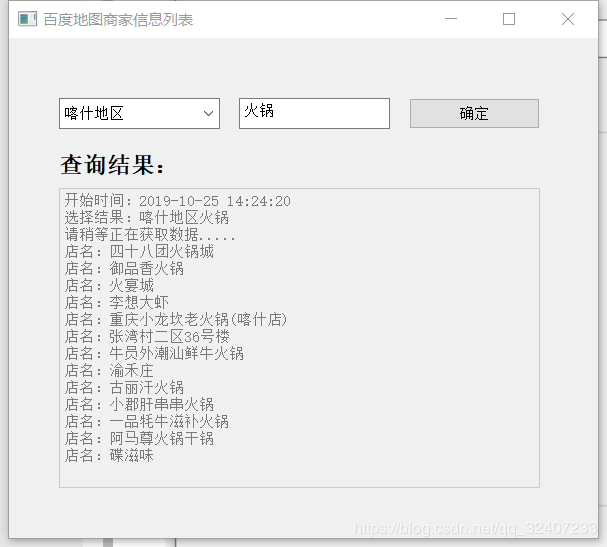607x547 pixels.
Task: Select result 一品牦牛滋补火锅
Action: point(146,422)
